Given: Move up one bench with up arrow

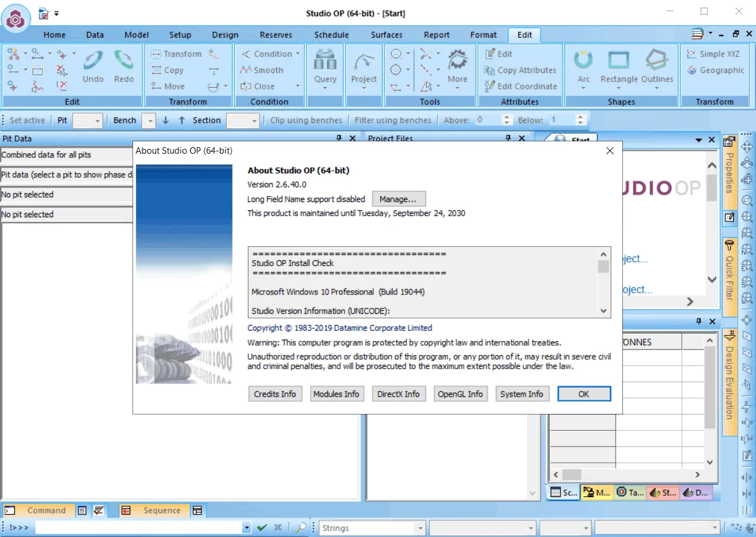Looking at the screenshot, I should coord(181,120).
